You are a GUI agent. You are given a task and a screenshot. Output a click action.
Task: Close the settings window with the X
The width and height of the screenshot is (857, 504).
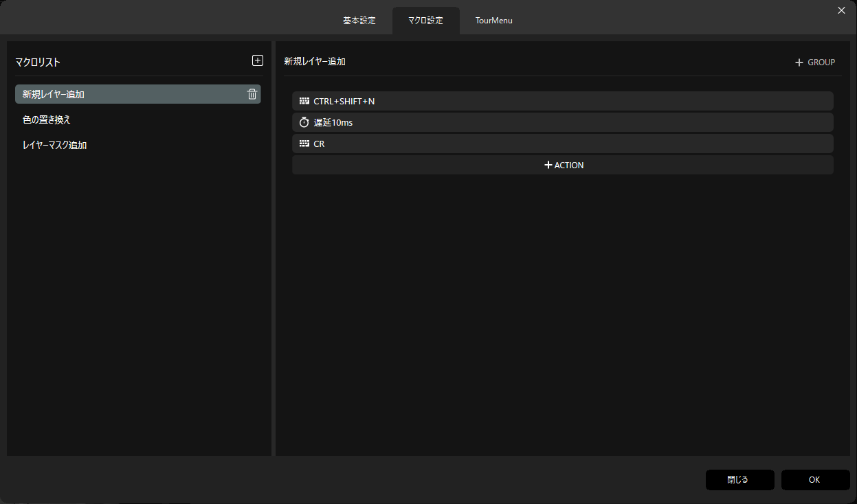[841, 10]
